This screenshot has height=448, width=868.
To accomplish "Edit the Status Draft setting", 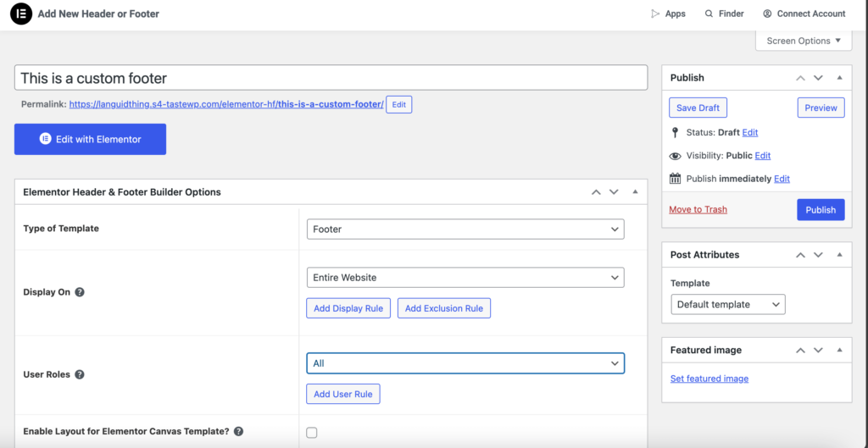I will pyautogui.click(x=750, y=133).
